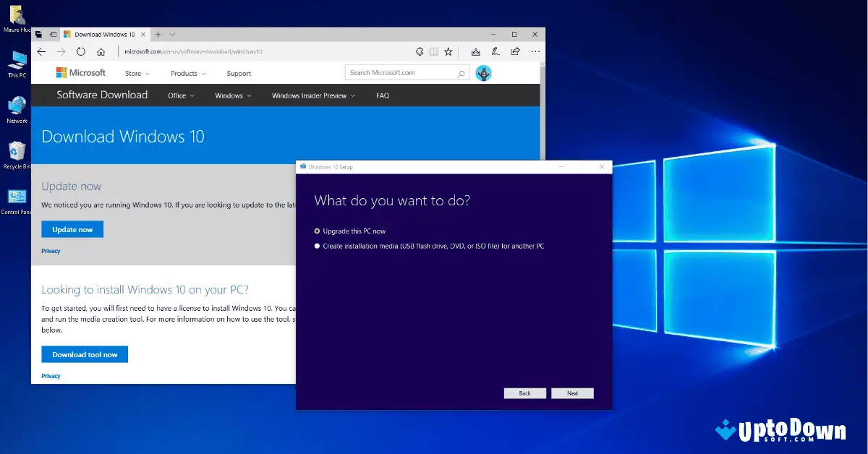Open the Recycle Bin desktop icon

click(16, 150)
